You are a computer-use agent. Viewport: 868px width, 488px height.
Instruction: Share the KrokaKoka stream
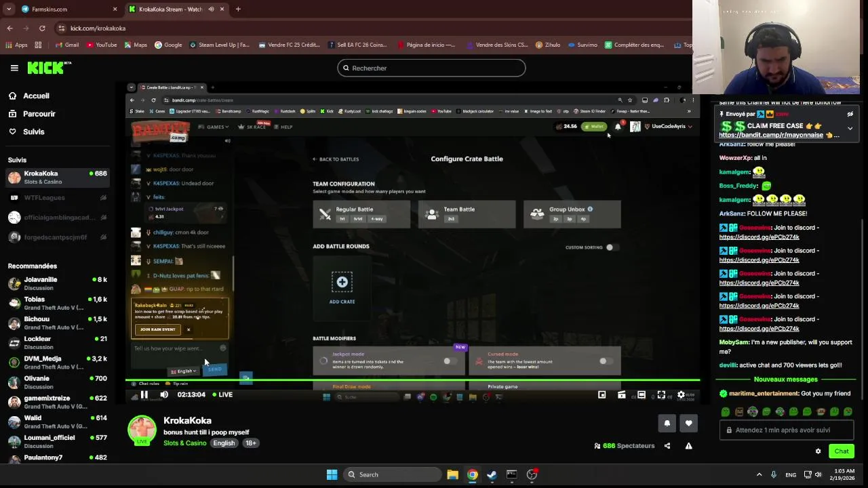click(x=667, y=446)
